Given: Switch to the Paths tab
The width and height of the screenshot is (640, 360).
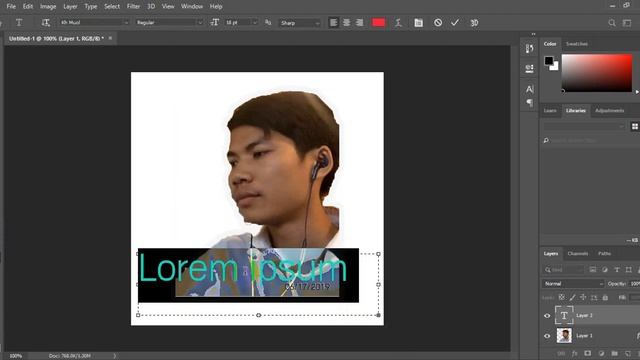Looking at the screenshot, I should (x=604, y=253).
